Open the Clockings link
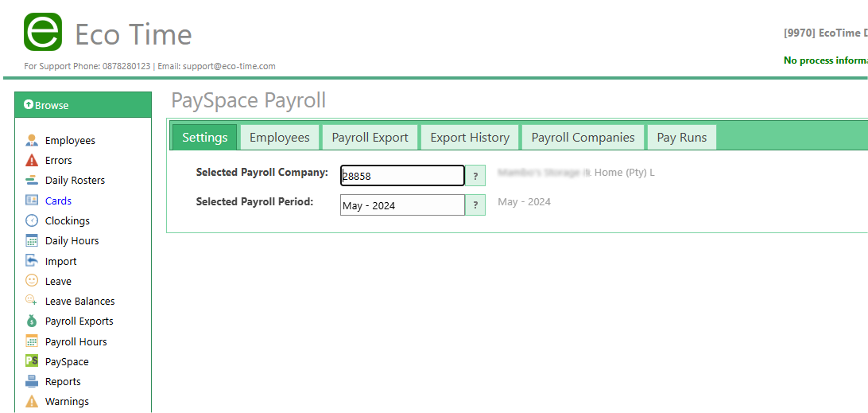The height and width of the screenshot is (413, 868). tap(68, 220)
